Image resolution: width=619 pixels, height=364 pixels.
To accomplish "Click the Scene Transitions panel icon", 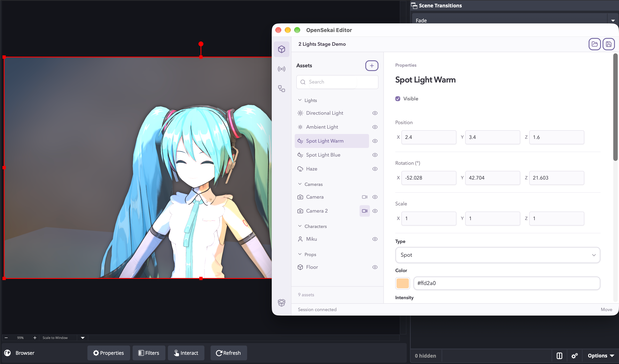I will tap(414, 5).
